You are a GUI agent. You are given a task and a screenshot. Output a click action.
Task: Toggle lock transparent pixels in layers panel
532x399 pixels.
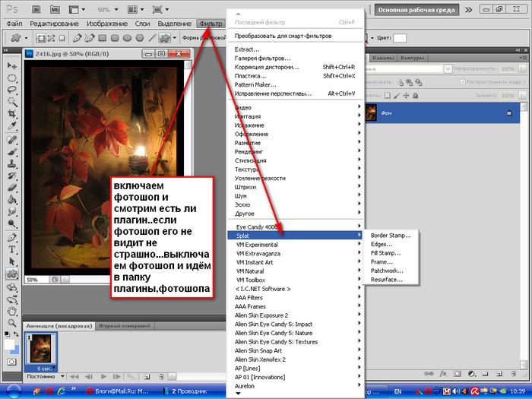(388, 96)
